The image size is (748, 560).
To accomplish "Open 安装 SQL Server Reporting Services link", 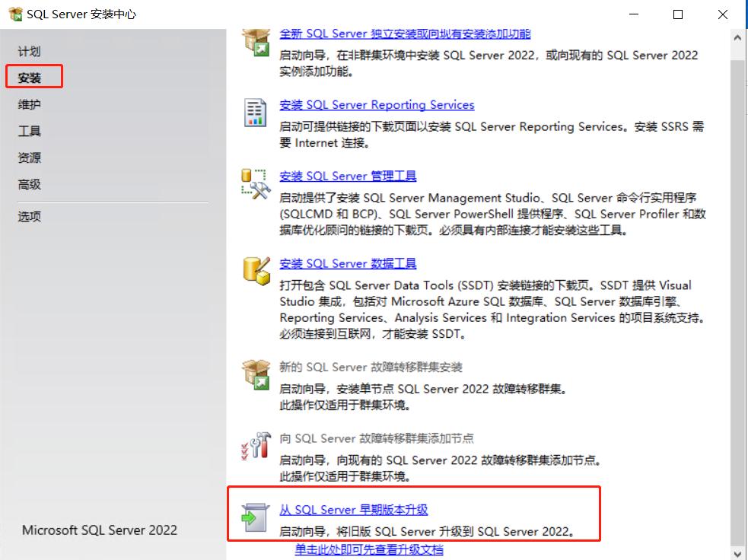I will 377,105.
